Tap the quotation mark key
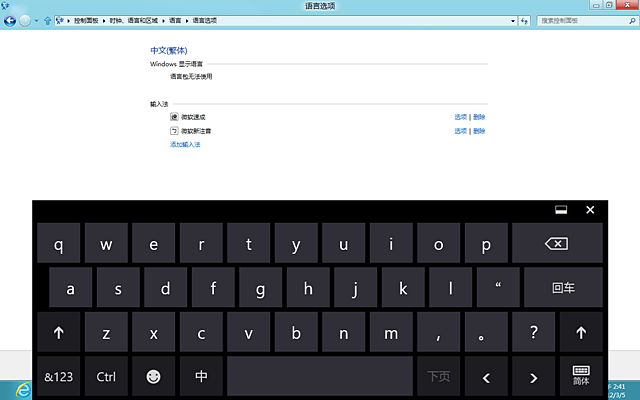The height and width of the screenshot is (400, 640). click(498, 287)
